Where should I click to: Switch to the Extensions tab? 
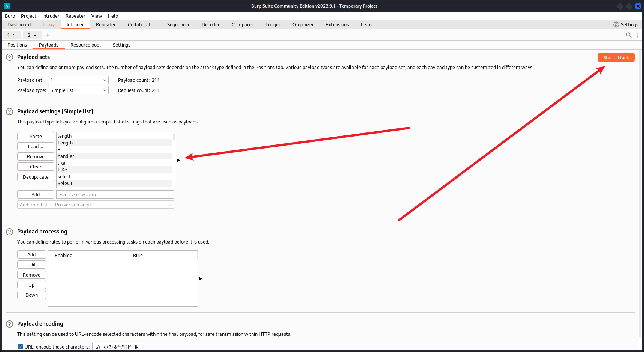pyautogui.click(x=337, y=24)
